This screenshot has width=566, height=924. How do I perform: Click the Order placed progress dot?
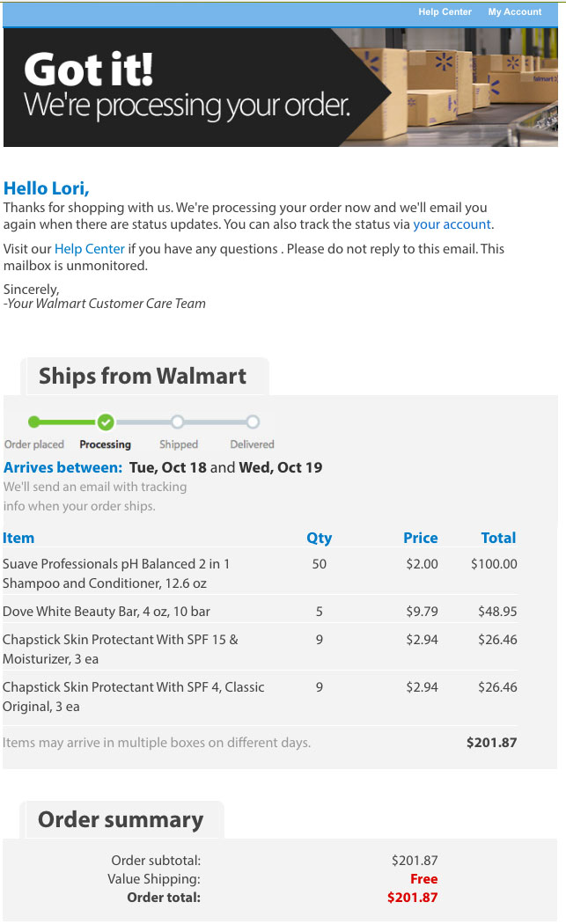34,422
